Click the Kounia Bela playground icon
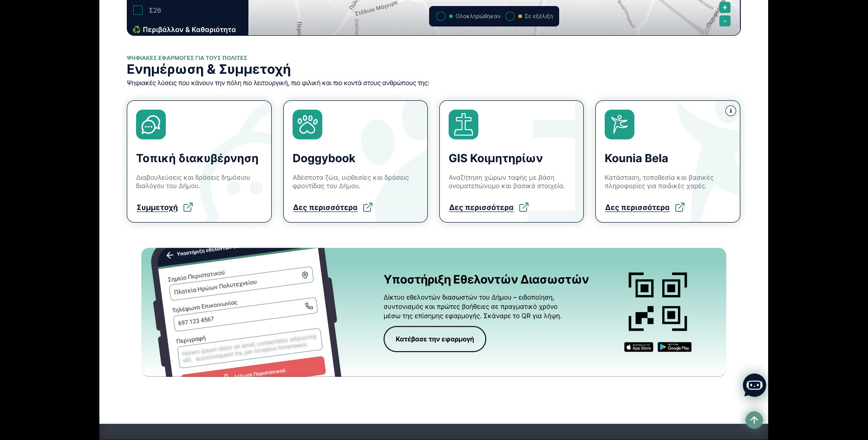868x440 pixels. pos(619,125)
